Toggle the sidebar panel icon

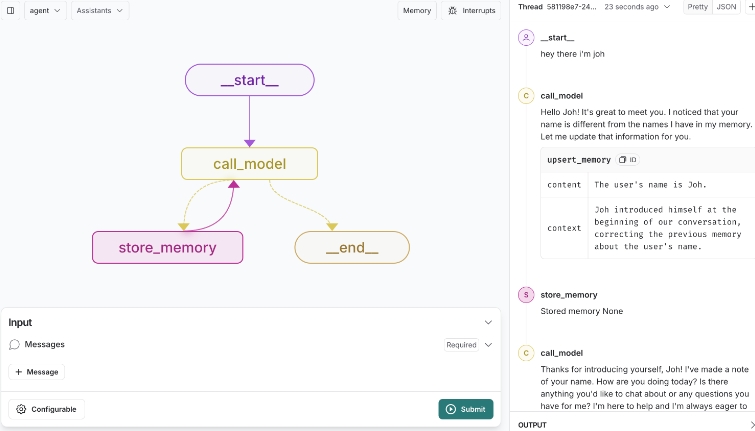coord(11,10)
